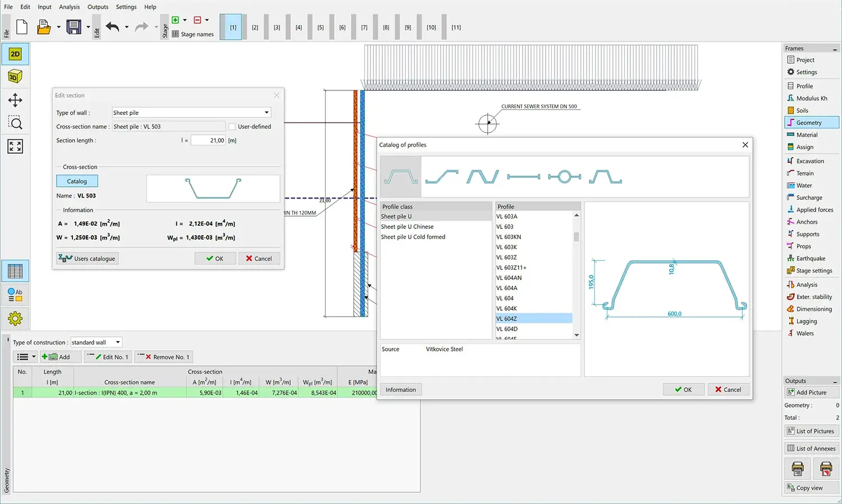This screenshot has width=842, height=504.
Task: Select the omega-shaped profile icon
Action: click(x=605, y=177)
